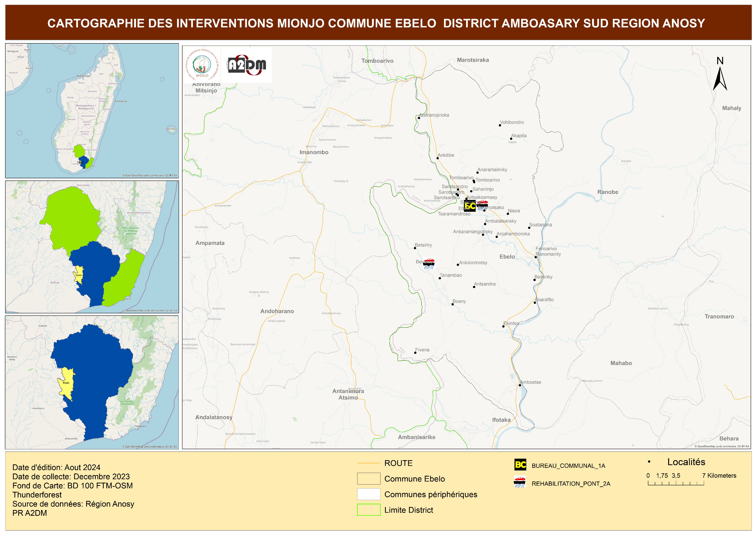Click the map title banner text
The image size is (756, 534).
click(x=376, y=23)
